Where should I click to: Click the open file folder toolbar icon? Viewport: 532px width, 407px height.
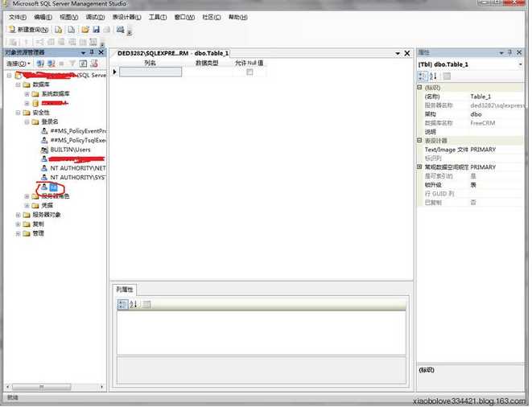click(x=85, y=30)
